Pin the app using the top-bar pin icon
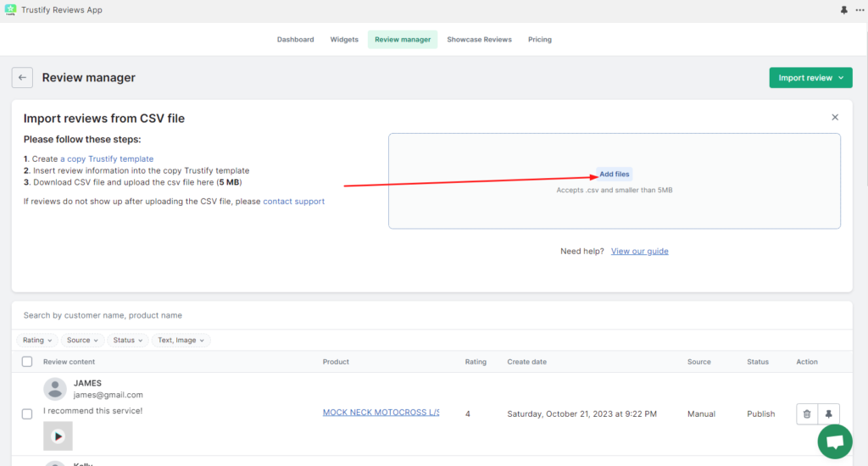The width and height of the screenshot is (868, 466). [843, 10]
